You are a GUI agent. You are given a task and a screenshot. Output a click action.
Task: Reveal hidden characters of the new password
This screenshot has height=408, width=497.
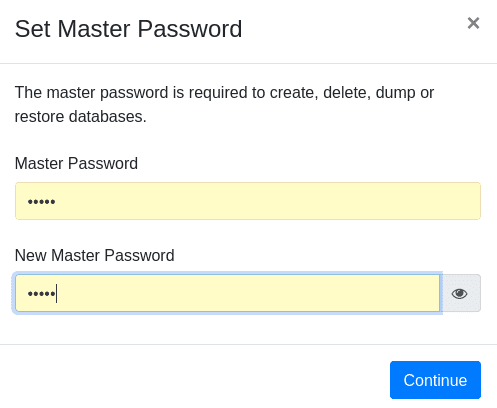(x=460, y=293)
